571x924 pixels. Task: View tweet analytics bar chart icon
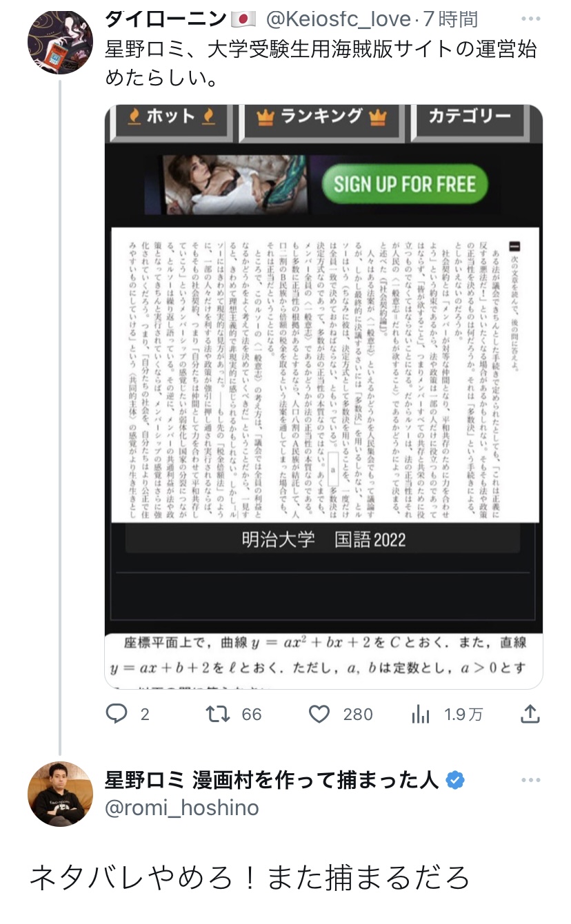tap(420, 714)
